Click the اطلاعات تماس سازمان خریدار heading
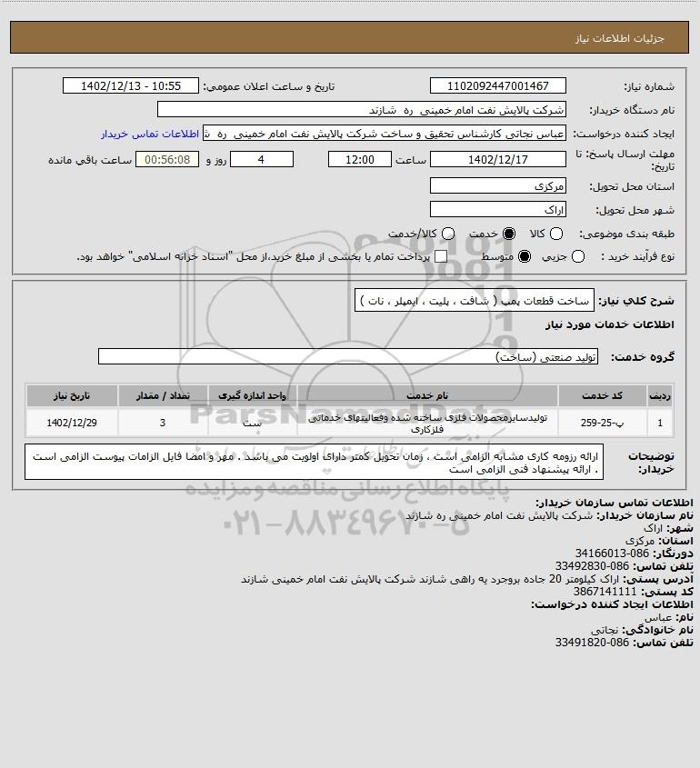700x768 pixels. (615, 503)
